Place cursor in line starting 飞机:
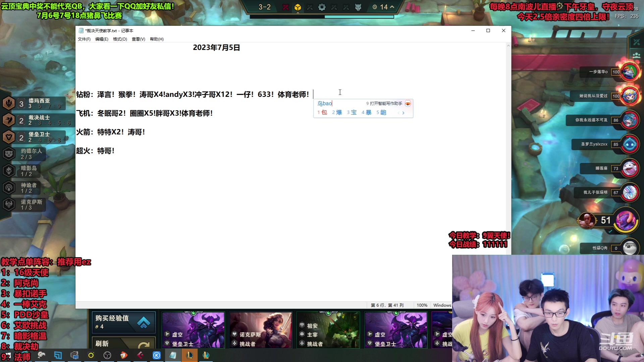The height and width of the screenshot is (362, 644). 144,113
